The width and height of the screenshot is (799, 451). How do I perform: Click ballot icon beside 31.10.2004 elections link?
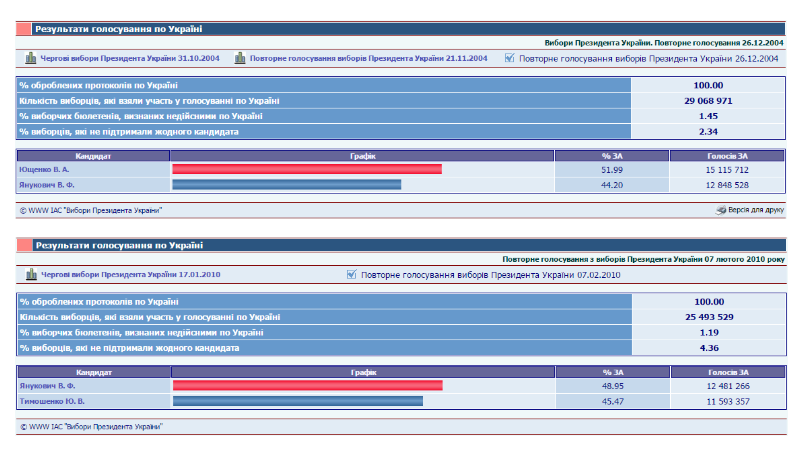tap(30, 58)
